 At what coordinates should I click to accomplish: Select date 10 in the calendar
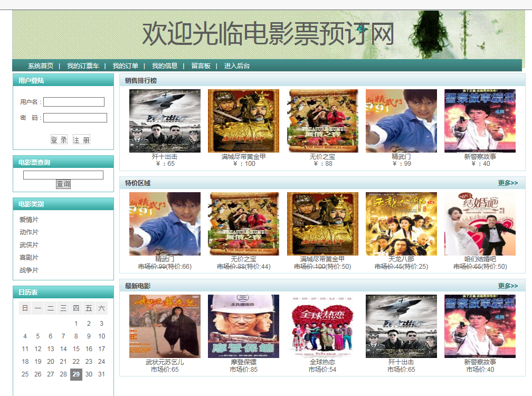pos(101,336)
